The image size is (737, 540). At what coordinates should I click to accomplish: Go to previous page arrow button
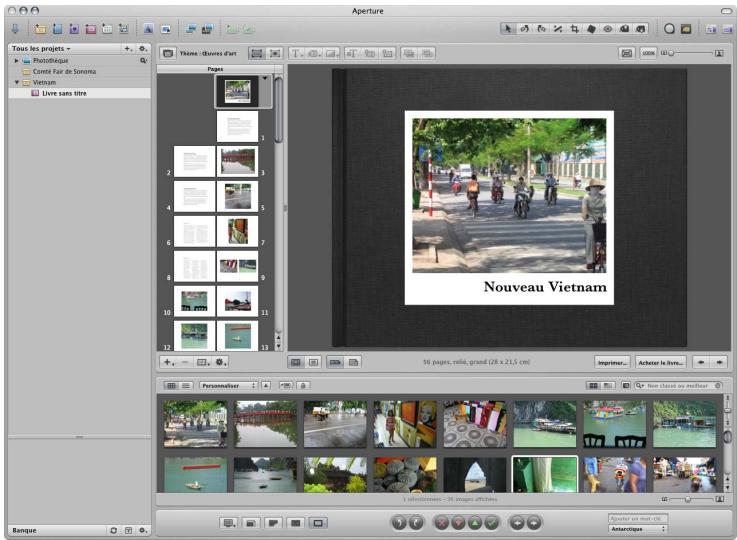point(701,362)
